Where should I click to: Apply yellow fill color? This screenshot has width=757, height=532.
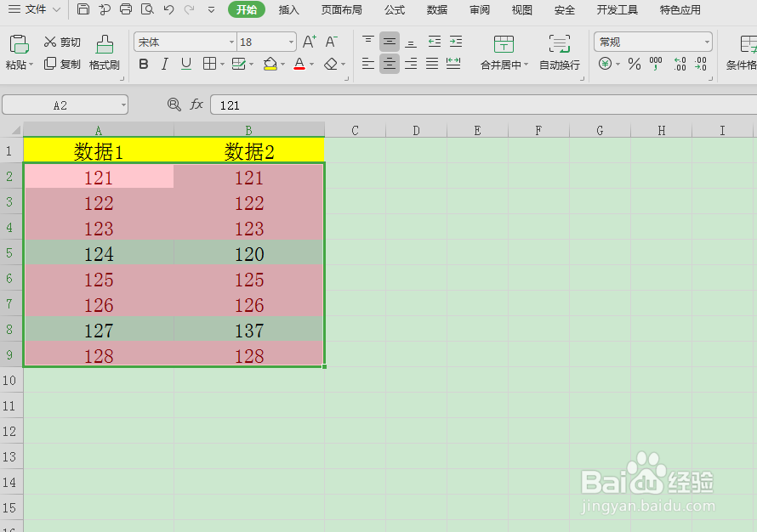tap(270, 64)
